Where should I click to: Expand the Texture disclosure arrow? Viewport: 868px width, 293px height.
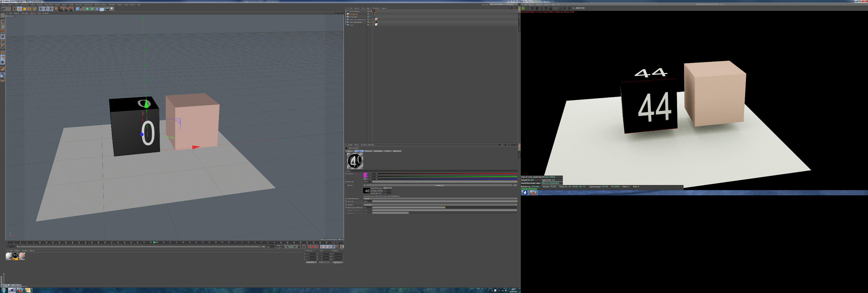coord(346,186)
